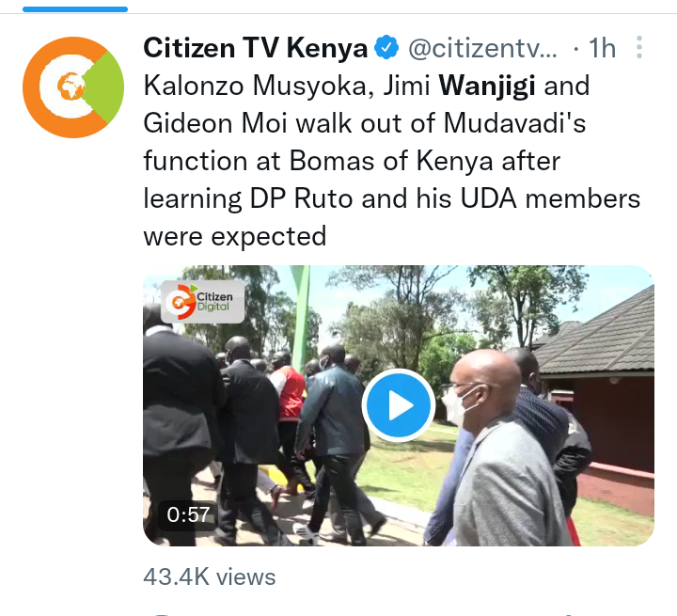Open the Citizen TV Kenya account name
This screenshot has height=616, width=677.
pos(255,48)
